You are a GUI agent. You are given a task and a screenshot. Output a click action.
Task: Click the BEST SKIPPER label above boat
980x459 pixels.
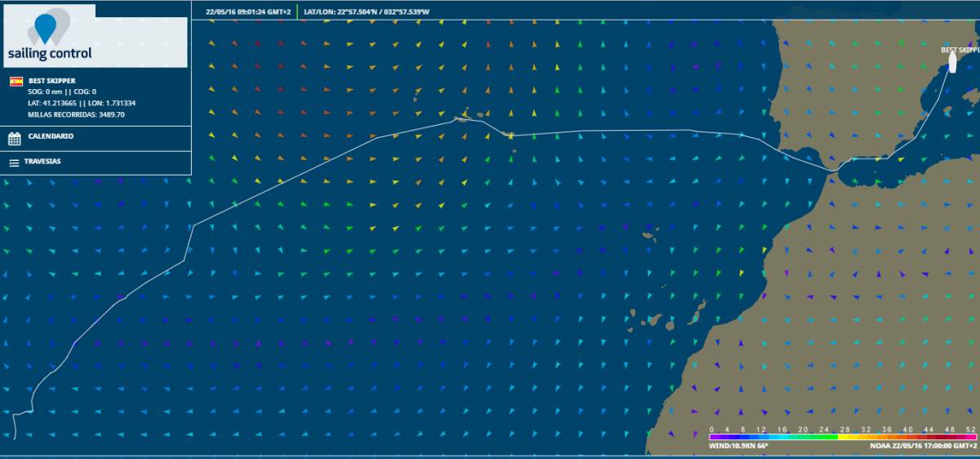click(960, 50)
